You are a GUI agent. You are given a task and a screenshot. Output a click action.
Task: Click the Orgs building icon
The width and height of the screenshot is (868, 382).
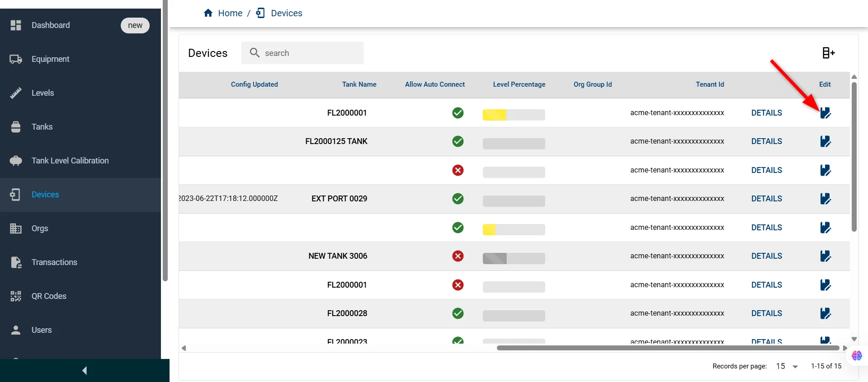click(x=16, y=228)
